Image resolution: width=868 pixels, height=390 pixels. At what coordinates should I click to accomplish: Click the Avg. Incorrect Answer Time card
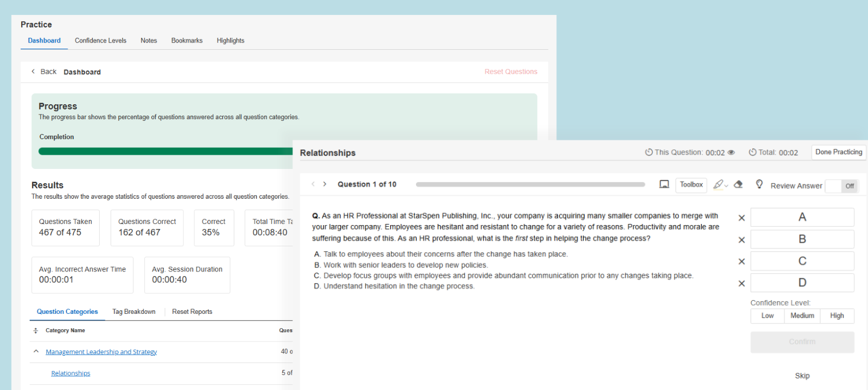(83, 275)
